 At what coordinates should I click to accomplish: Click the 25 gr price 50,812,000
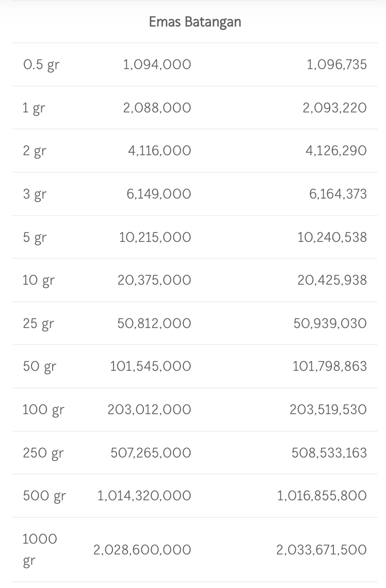point(154,323)
